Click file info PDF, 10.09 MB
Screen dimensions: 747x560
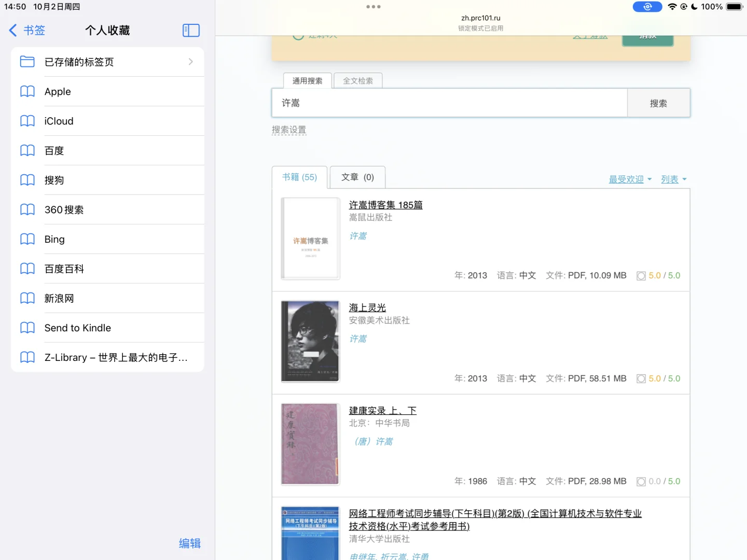pos(597,275)
